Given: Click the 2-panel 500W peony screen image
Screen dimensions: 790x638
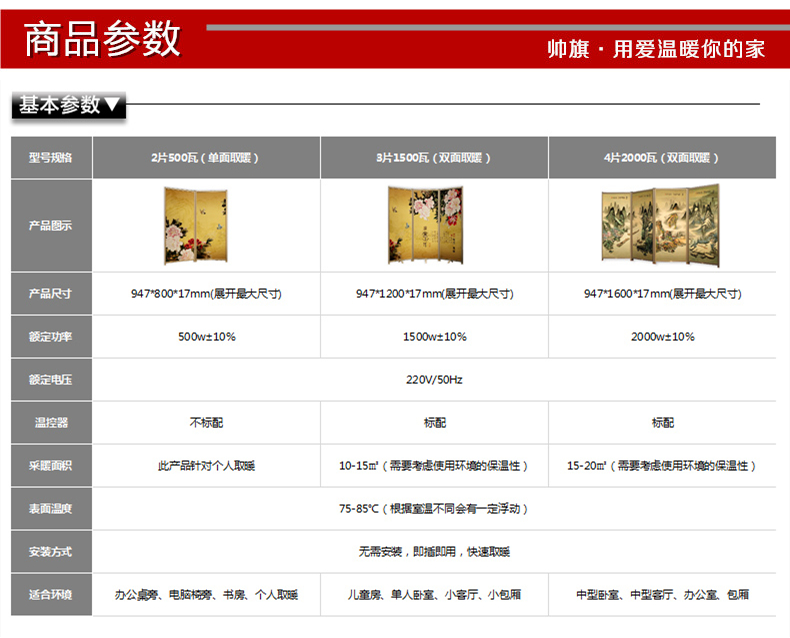Looking at the screenshot, I should [x=195, y=225].
